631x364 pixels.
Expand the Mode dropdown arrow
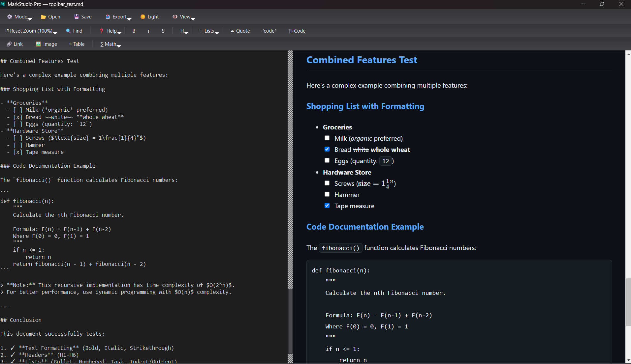[x=30, y=19]
